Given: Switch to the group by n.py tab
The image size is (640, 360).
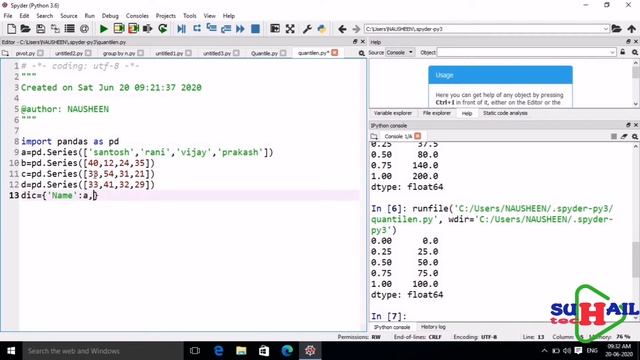Looking at the screenshot, I should [x=119, y=53].
